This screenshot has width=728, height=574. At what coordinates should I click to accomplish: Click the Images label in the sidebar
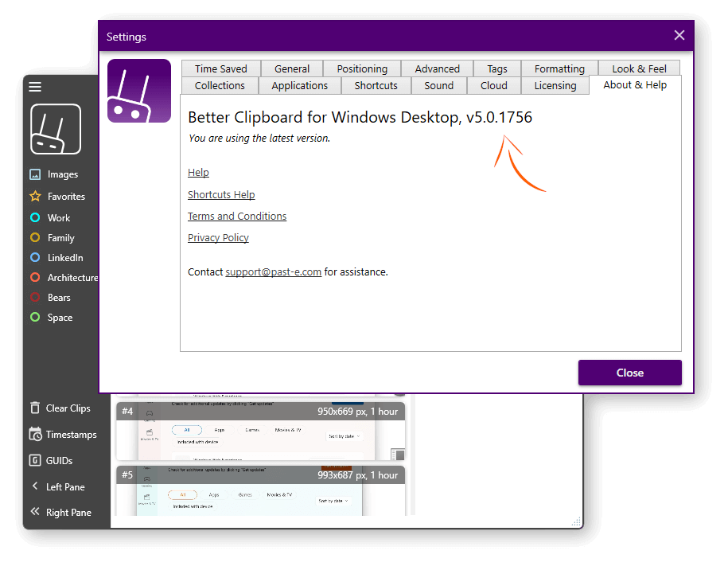click(63, 174)
